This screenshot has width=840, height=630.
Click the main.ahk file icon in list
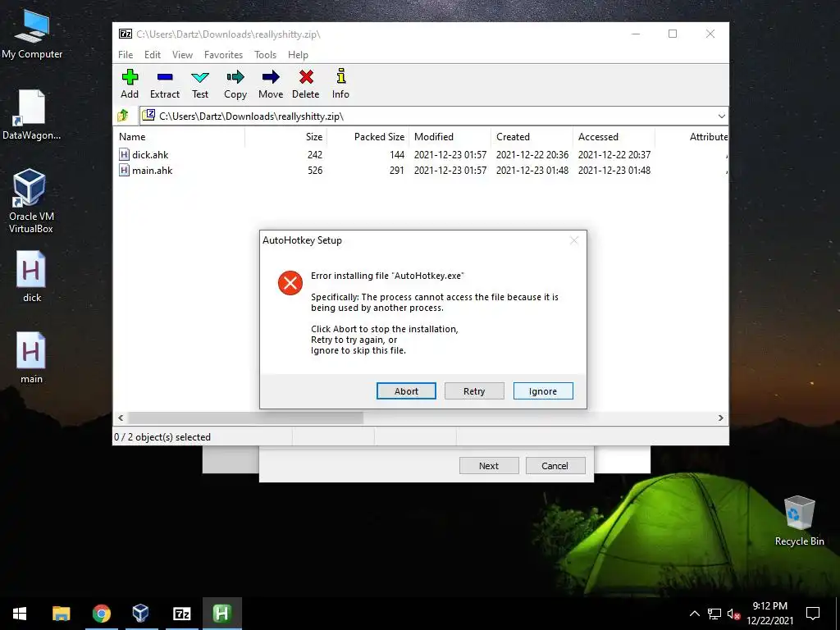click(x=124, y=171)
